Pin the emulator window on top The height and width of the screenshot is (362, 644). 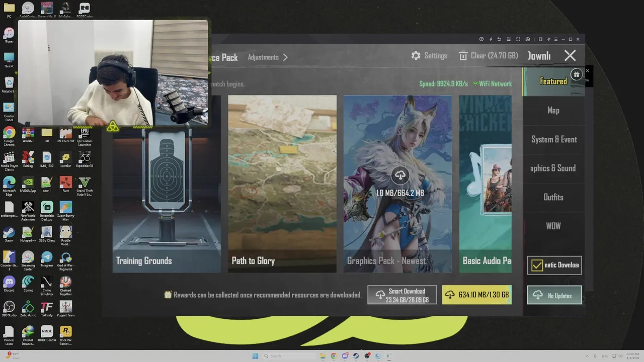pos(548,39)
